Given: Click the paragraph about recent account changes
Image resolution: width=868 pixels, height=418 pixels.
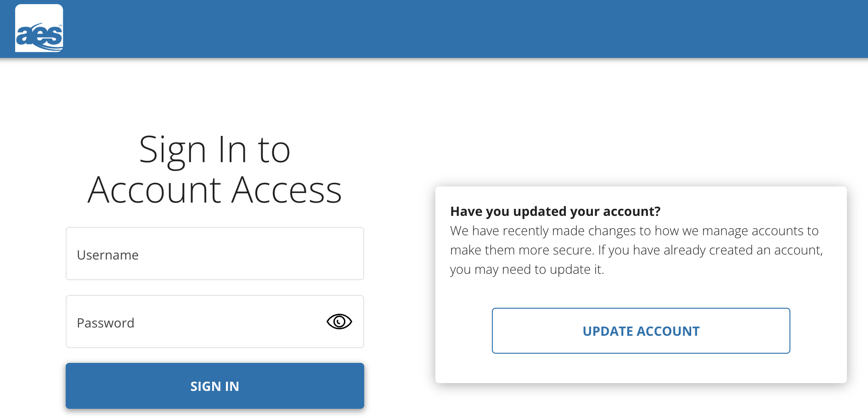Looking at the screenshot, I should pyautogui.click(x=637, y=250).
